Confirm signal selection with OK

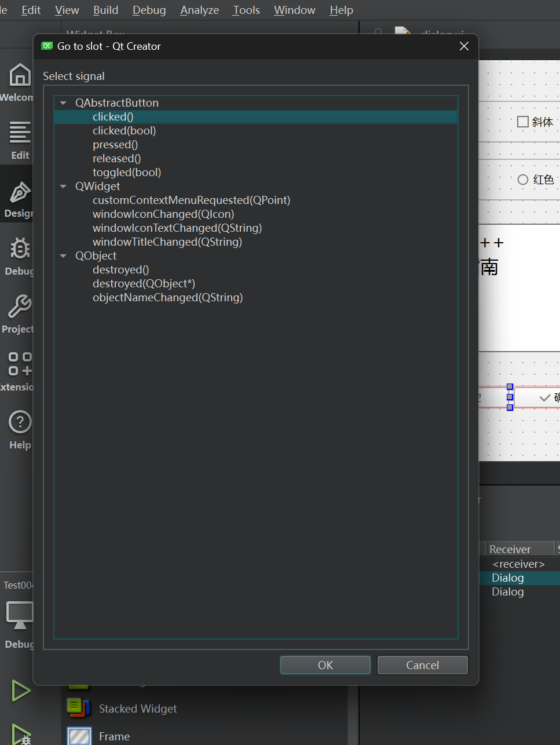coord(325,665)
